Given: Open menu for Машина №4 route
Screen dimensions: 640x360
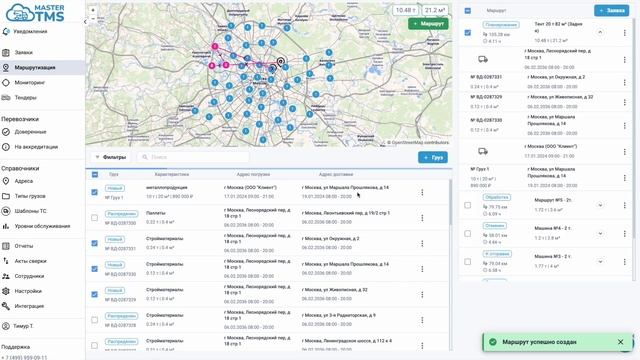Looking at the screenshot, I should pyautogui.click(x=624, y=233).
